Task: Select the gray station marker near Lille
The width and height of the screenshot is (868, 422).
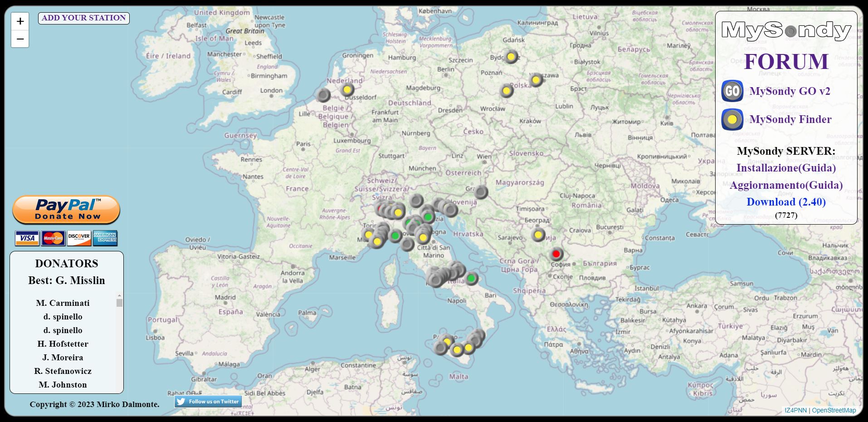Action: [x=323, y=95]
